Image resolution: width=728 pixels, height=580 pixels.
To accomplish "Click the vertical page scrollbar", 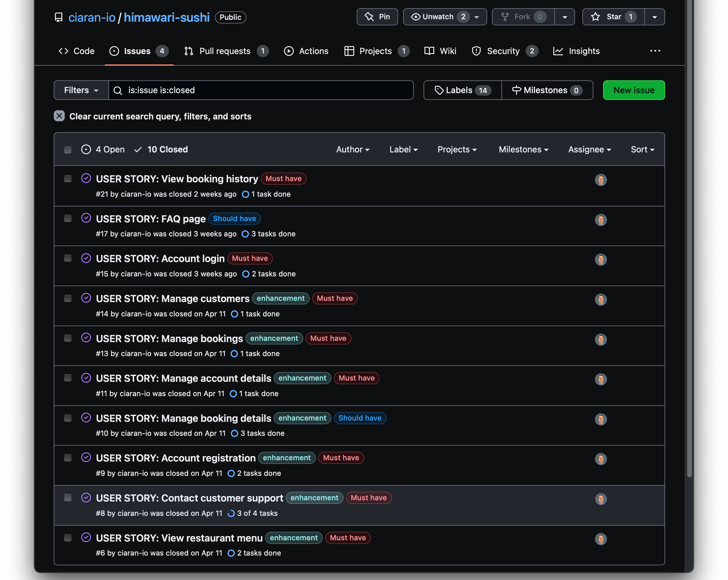I will pyautogui.click(x=689, y=239).
